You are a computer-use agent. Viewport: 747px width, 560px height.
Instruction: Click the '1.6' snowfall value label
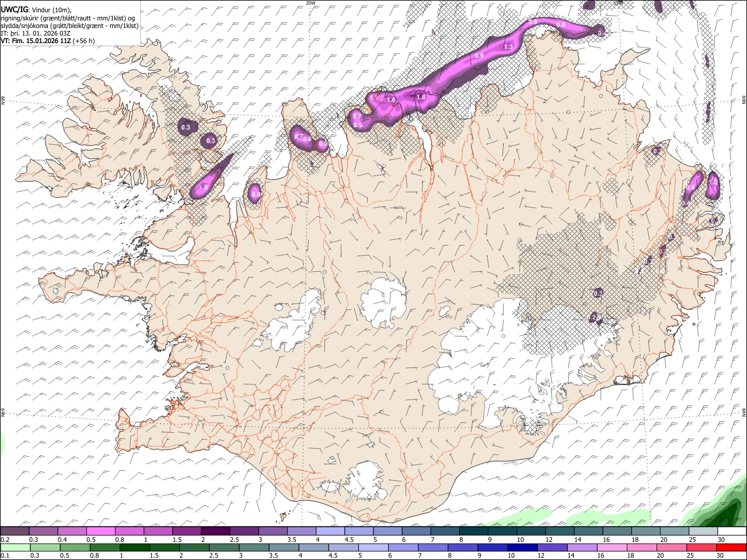tap(391, 100)
